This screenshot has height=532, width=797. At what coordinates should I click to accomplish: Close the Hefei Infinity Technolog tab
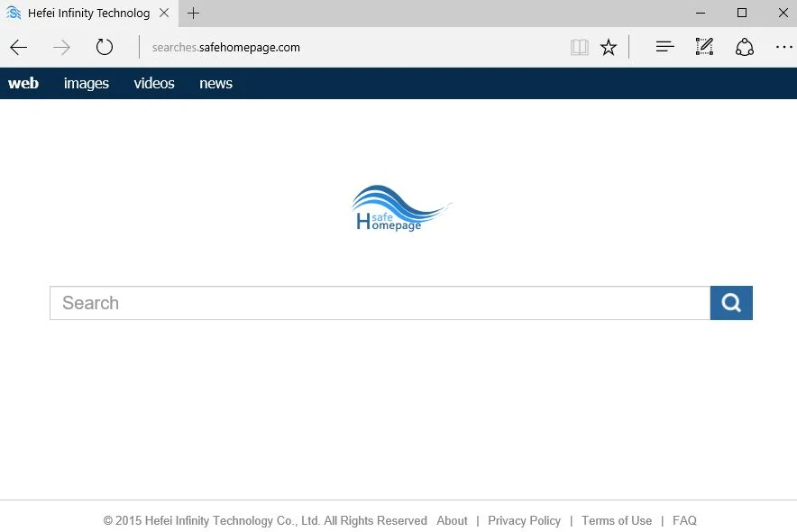point(164,14)
